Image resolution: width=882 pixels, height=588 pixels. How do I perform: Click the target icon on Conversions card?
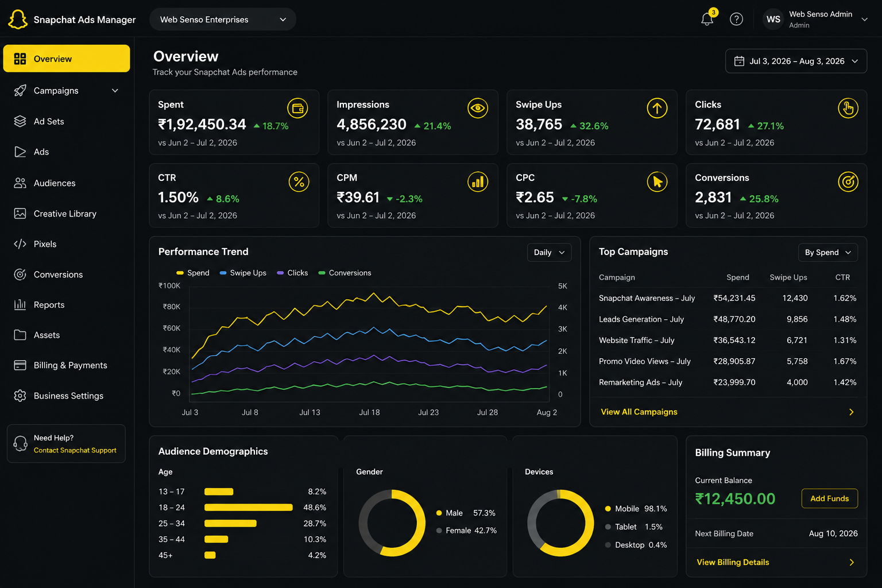coord(848,182)
